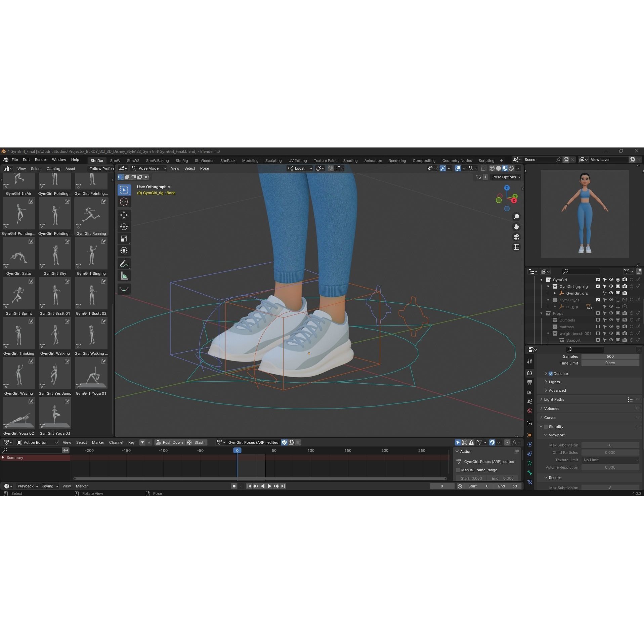Expand the cs_grp armature tree item
The height and width of the screenshot is (644, 644).
coord(555,306)
